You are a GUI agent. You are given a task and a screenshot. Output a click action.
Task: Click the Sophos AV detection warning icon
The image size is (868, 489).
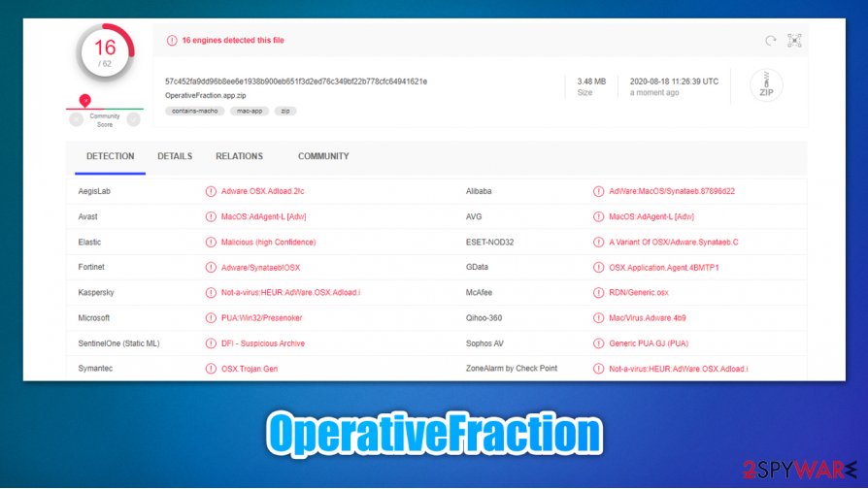point(598,343)
